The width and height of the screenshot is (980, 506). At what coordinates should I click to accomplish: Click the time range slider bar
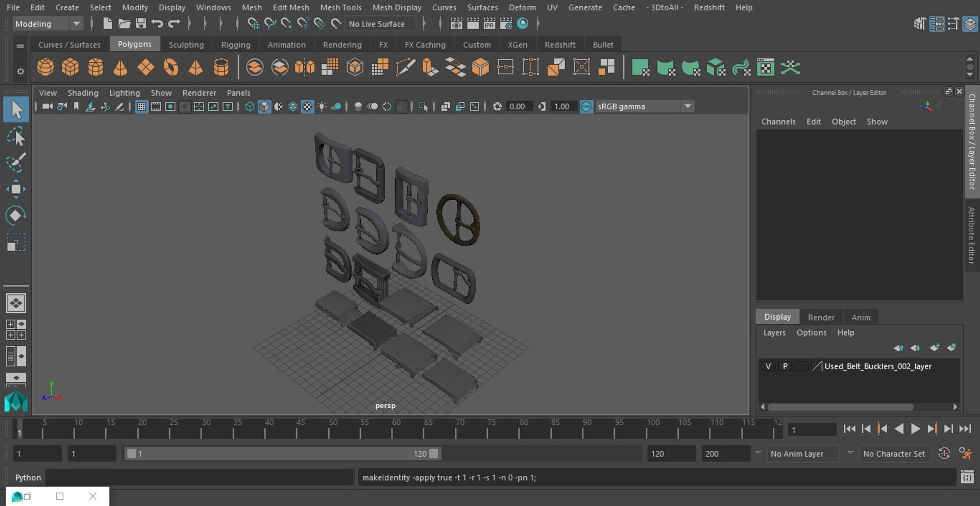coord(282,453)
